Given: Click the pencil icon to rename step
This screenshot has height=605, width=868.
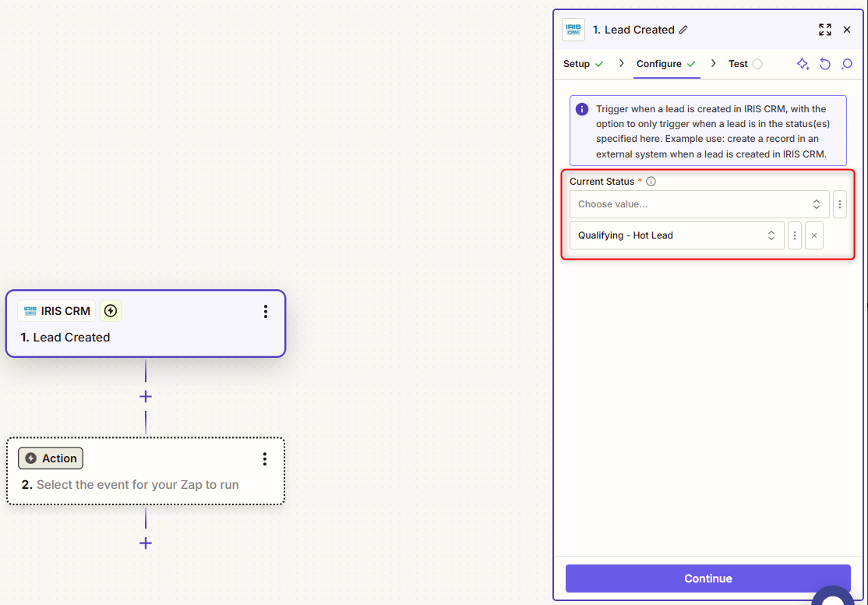Looking at the screenshot, I should click(683, 30).
